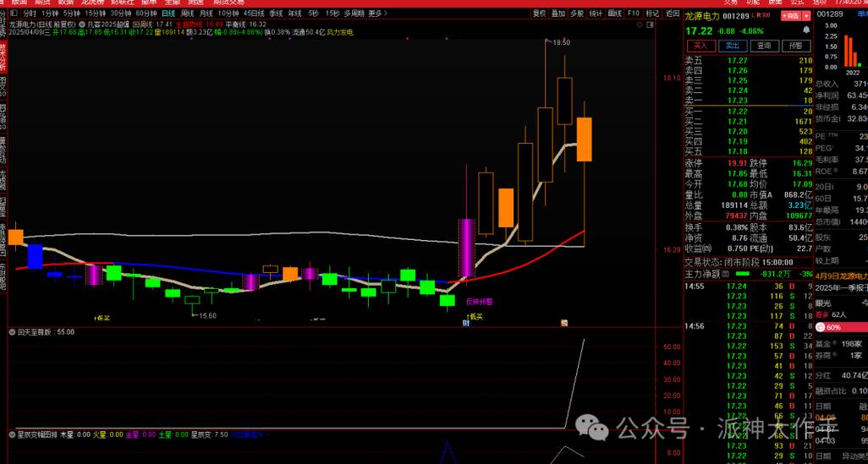Click the 15.60 low price label
The image size is (868, 464).
coord(207,316)
